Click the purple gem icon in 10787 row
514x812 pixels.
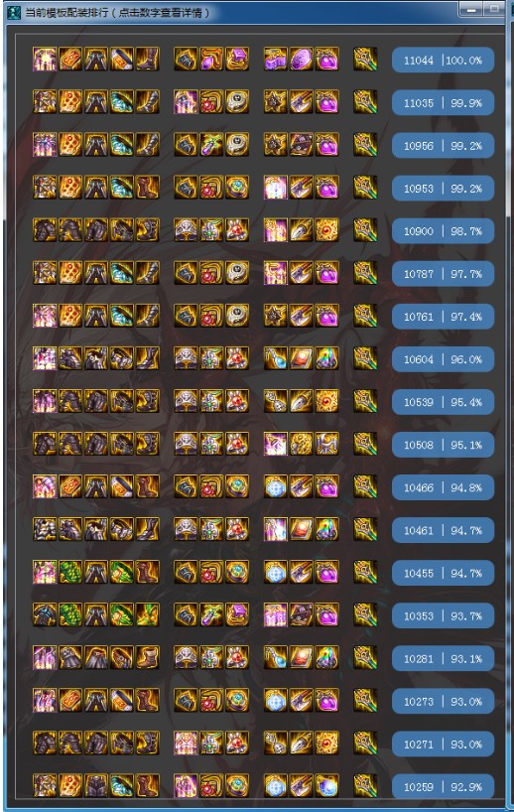(x=327, y=272)
